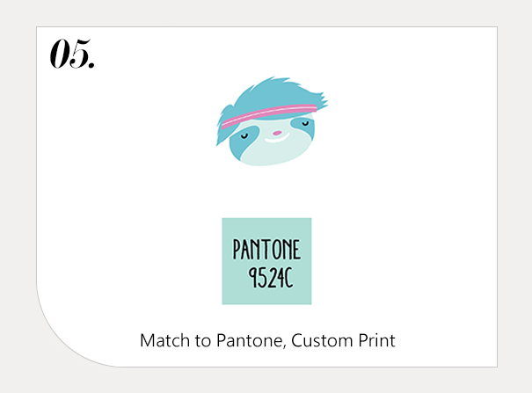Click the words Custom Print
Screen dimensions: 532x393
[343, 340]
